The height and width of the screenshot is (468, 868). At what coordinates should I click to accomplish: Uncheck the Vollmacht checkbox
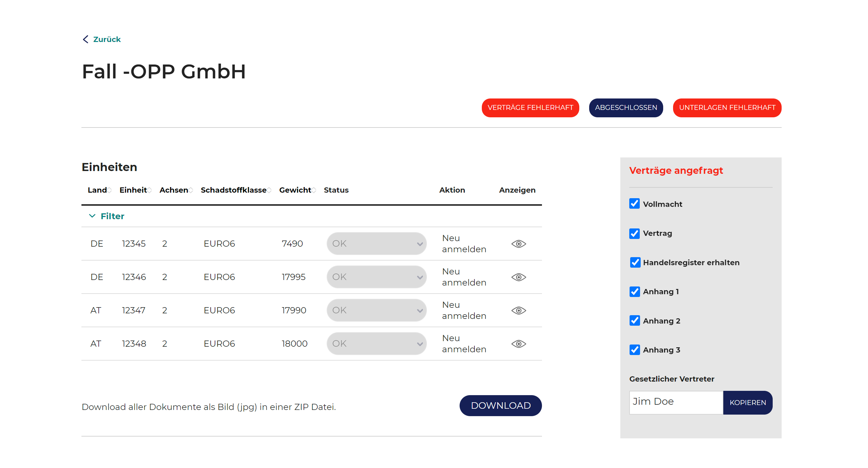(634, 204)
